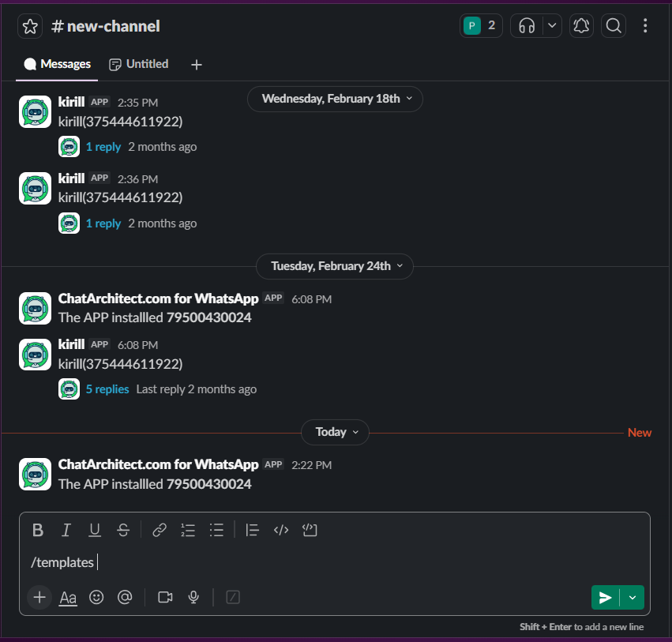The image size is (672, 642).
Task: Click the message text input field
Action: [x=332, y=562]
